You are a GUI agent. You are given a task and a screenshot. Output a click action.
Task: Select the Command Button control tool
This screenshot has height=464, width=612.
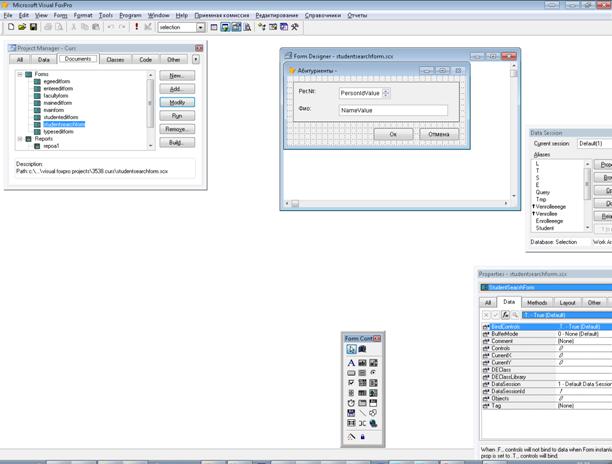point(351,373)
